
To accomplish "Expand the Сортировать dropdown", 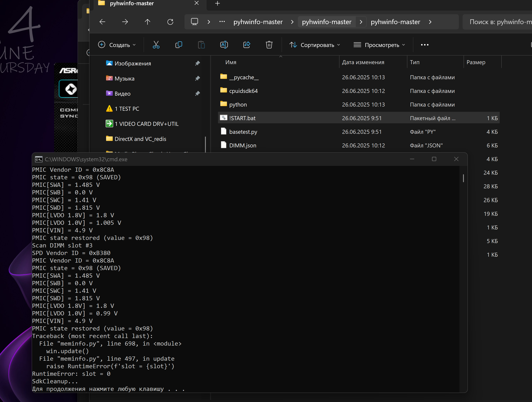I will (x=315, y=45).
